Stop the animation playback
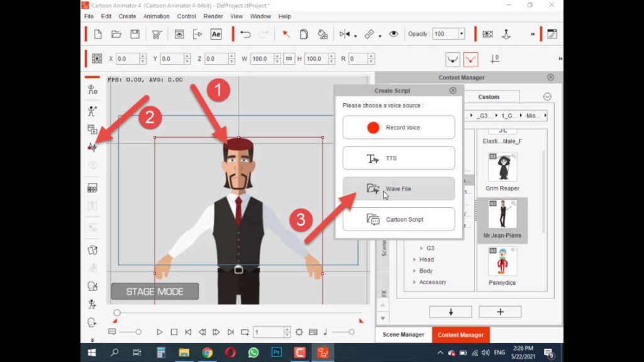This screenshot has width=644, height=362. pyautogui.click(x=174, y=332)
